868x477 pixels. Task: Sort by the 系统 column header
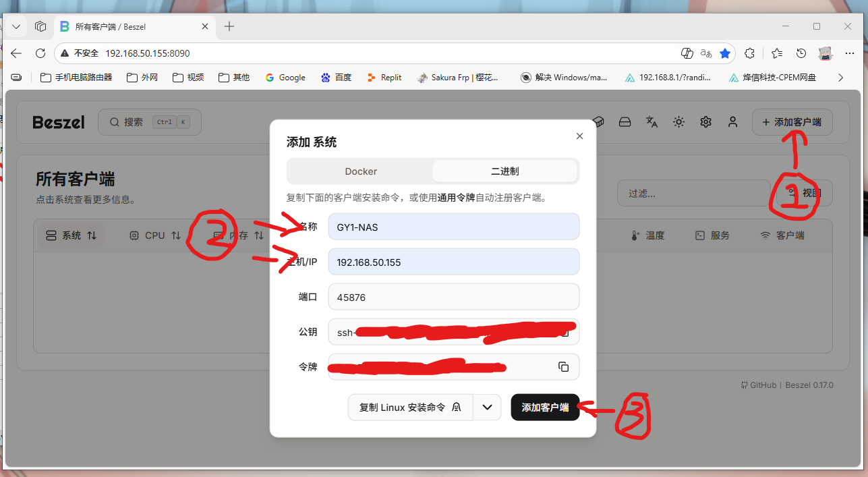(71, 235)
